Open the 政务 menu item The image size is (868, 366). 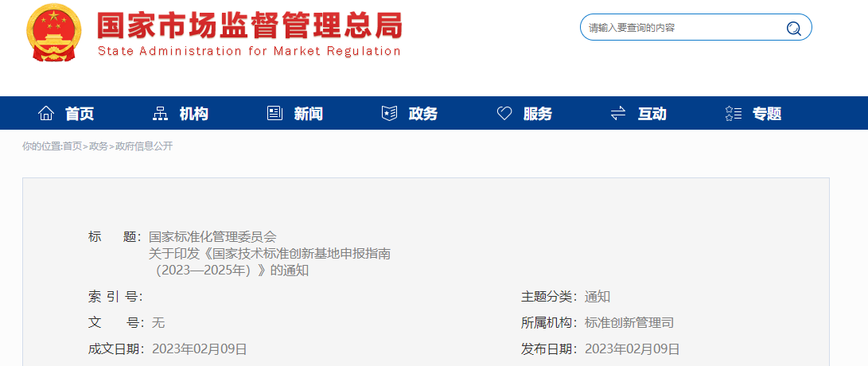[x=423, y=114]
